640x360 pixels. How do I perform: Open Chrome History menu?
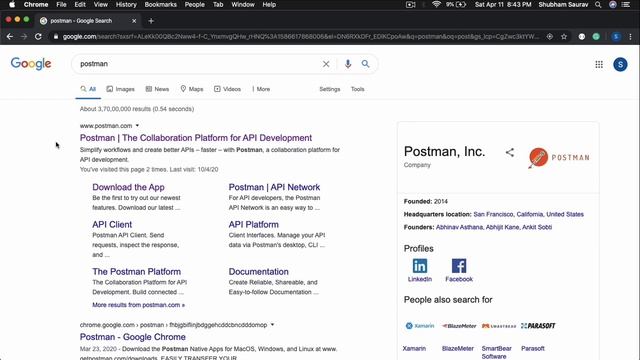tap(126, 4)
